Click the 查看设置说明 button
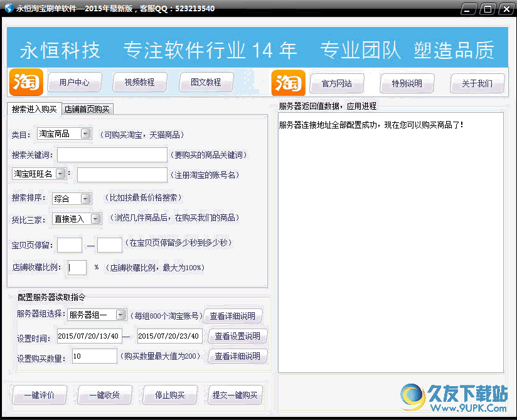 (237, 336)
